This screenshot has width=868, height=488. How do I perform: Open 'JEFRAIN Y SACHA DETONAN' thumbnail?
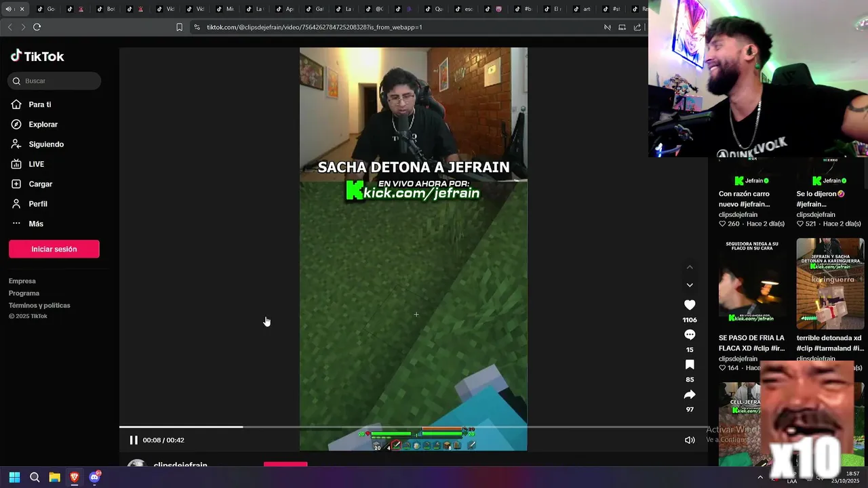(x=830, y=283)
